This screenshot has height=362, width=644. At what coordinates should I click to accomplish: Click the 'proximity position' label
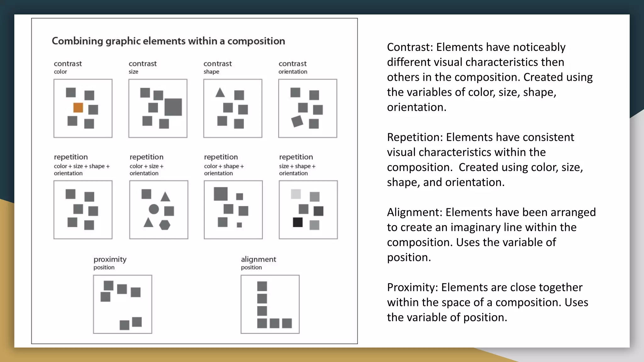click(110, 263)
